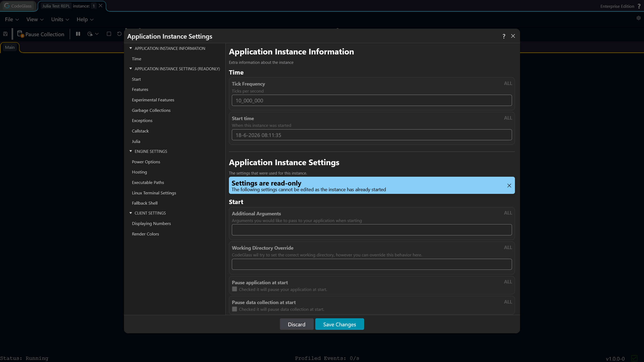This screenshot has height=362, width=644.
Task: Click the ALL tag on Working Directory Override
Action: pyautogui.click(x=508, y=248)
